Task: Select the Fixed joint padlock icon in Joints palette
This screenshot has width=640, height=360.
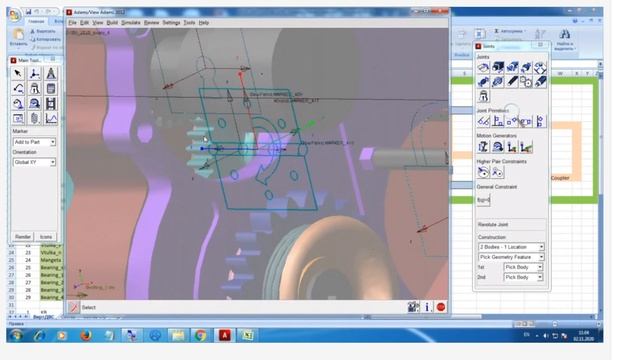Action: [484, 96]
